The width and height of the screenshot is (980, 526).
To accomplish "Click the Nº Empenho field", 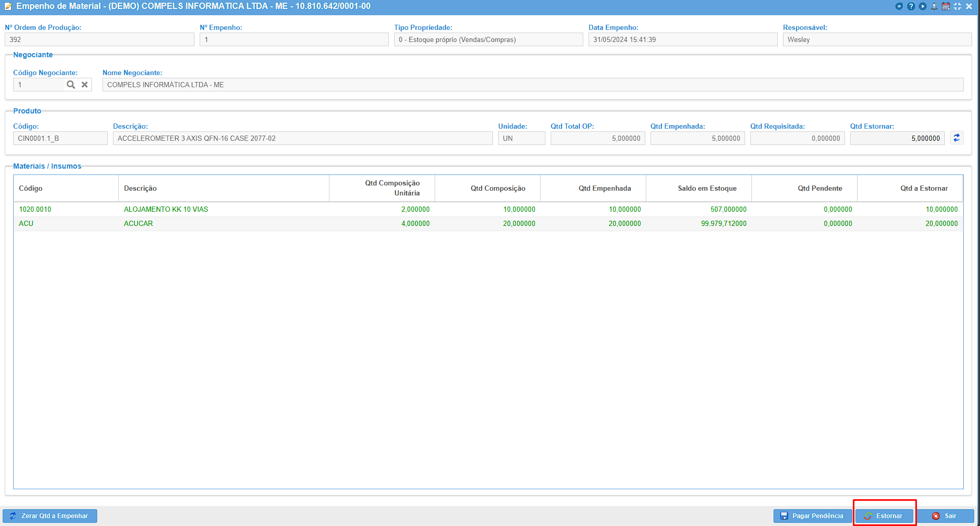I will tap(294, 39).
